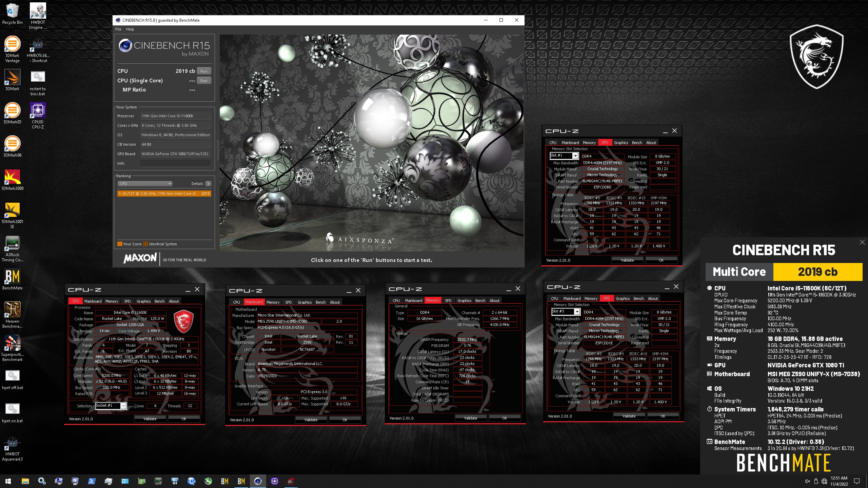Open the BenchMate desktop icon

(12, 279)
